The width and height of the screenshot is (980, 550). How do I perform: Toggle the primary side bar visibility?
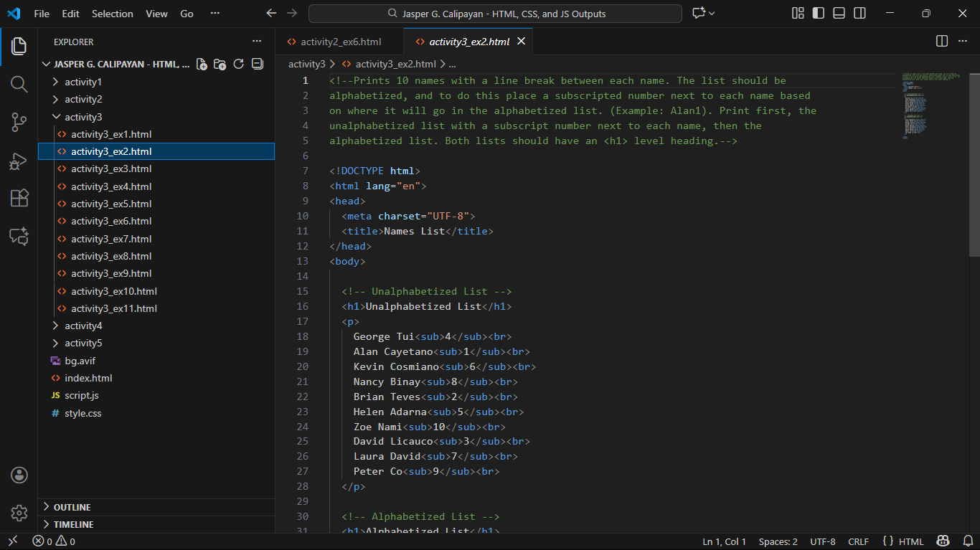tap(818, 14)
